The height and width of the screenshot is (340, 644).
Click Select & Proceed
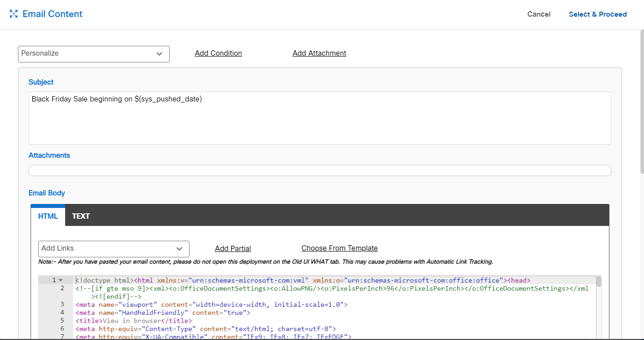tap(598, 14)
